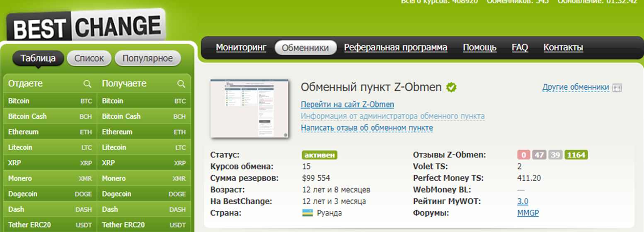Switch to the Таблица tab
Viewport: 644px width, 232px height.
click(x=38, y=58)
